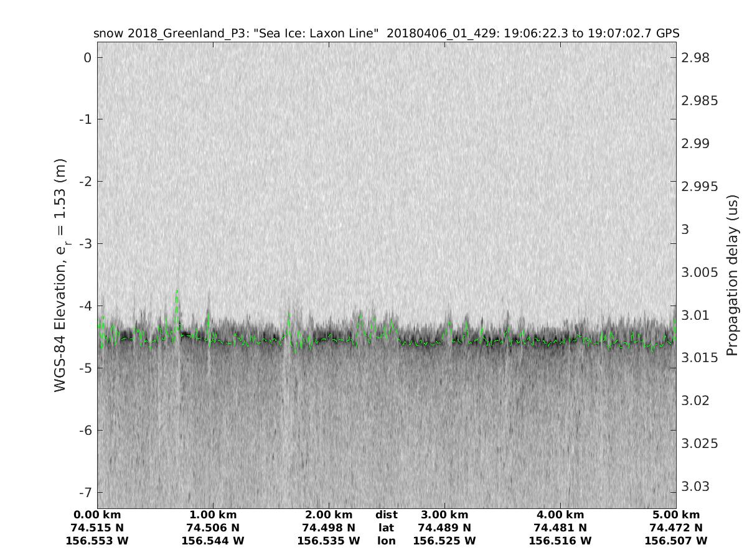Select the 3.00 km distance tick label

point(444,515)
